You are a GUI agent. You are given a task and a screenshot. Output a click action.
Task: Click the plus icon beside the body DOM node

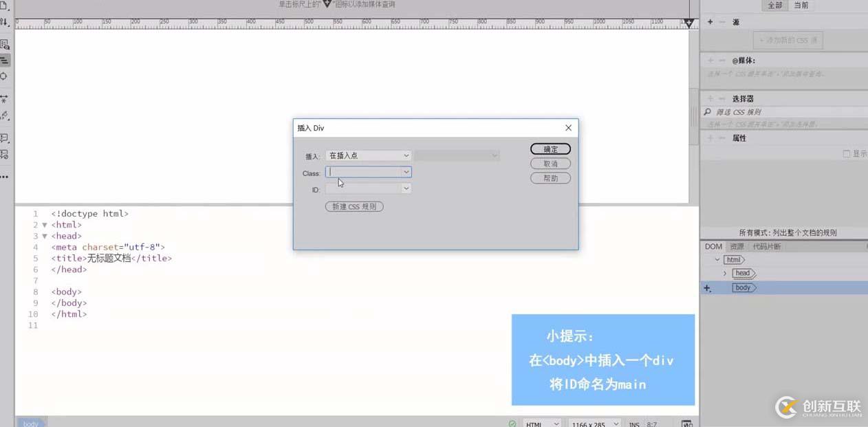(707, 288)
